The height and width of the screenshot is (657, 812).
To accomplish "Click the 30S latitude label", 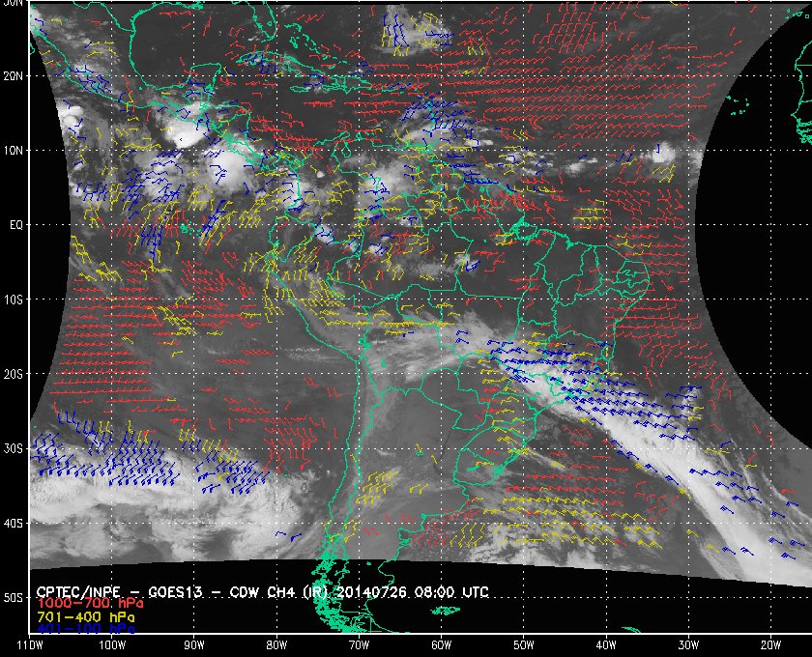I will [x=14, y=449].
